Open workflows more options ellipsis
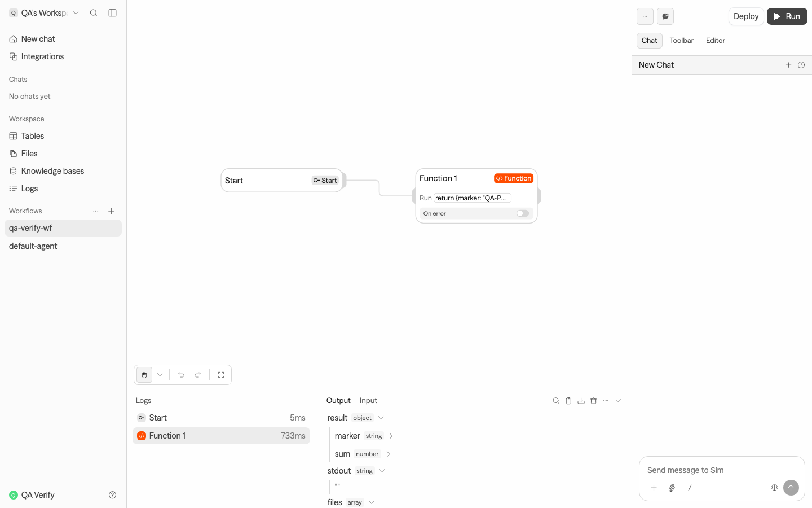Screen dimensions: 812x508 [96, 211]
